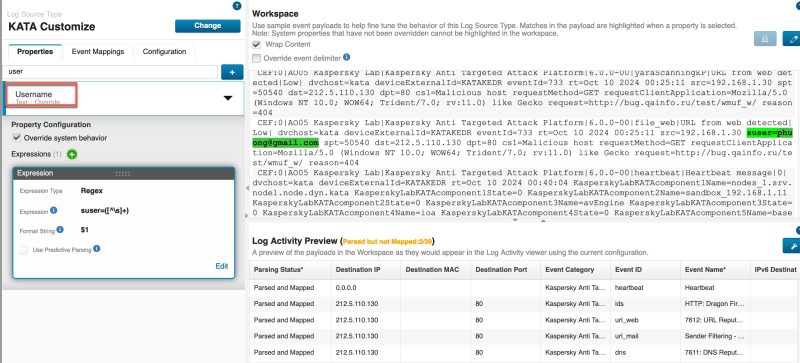The image size is (800, 363).
Task: Click the Expressions (1) label
Action: click(36, 154)
